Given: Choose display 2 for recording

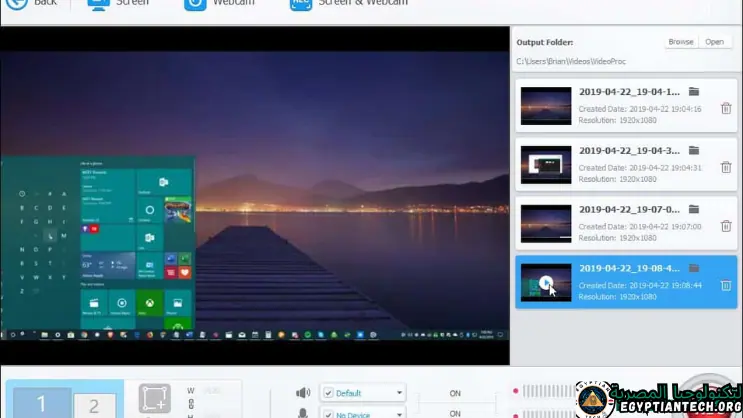Looking at the screenshot, I should pos(94,406).
